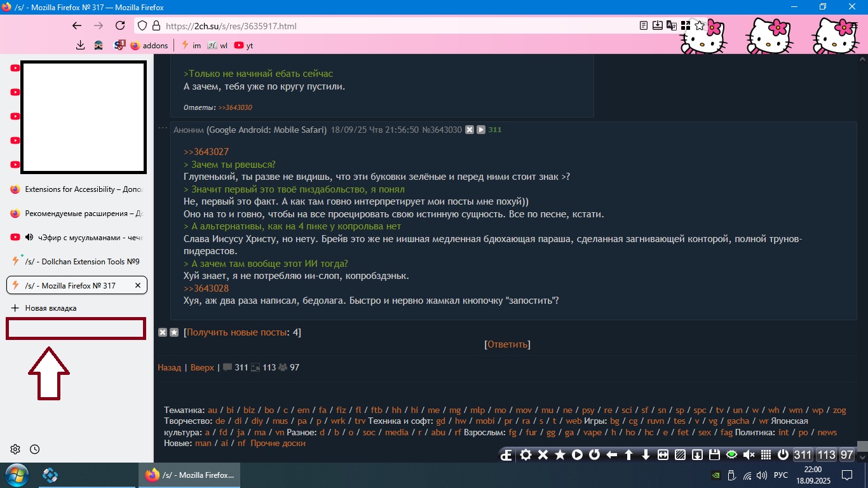Expand post №3643030 with its arrow icon

[x=480, y=130]
